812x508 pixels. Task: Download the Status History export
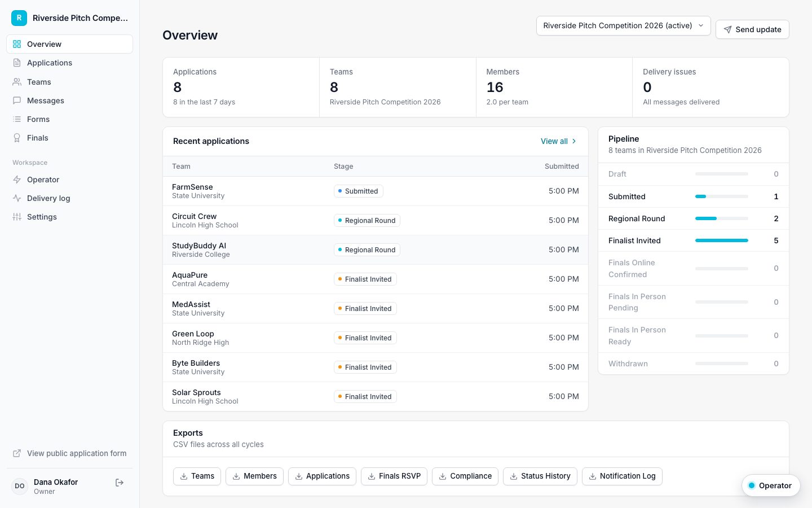pyautogui.click(x=540, y=476)
